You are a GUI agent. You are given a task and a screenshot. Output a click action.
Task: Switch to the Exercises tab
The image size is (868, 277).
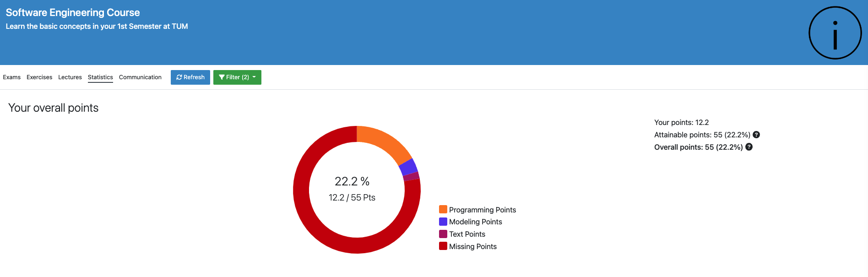point(39,77)
